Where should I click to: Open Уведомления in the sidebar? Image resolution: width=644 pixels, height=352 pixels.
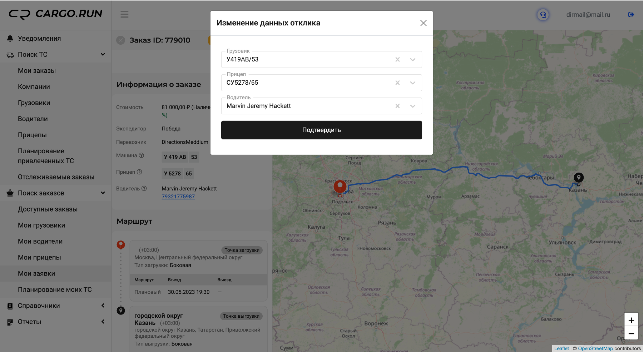click(39, 39)
